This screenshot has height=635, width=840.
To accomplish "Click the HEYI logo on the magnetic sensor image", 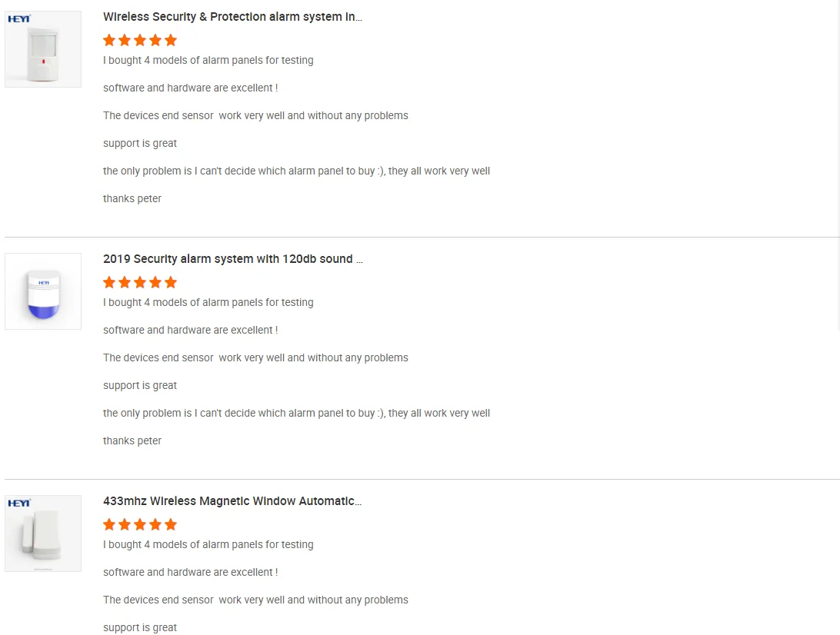I will click(18, 504).
